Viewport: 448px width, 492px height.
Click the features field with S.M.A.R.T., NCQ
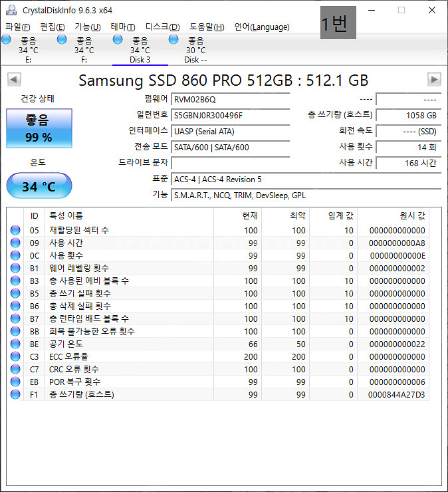click(306, 195)
